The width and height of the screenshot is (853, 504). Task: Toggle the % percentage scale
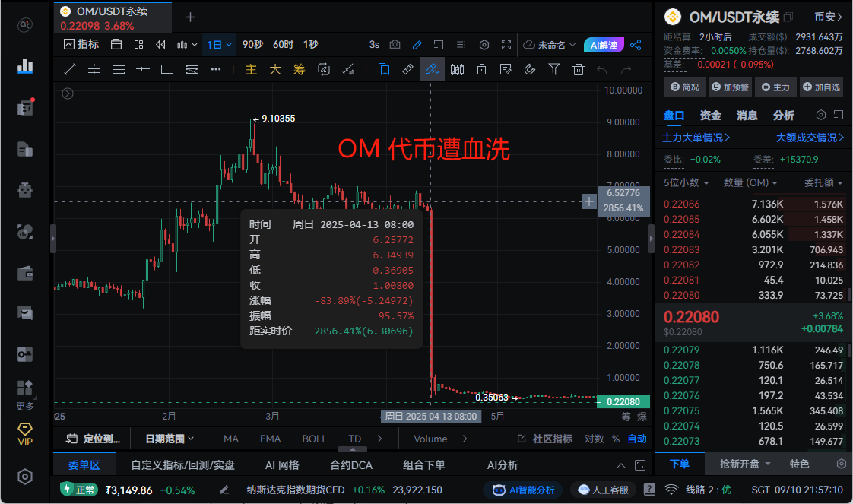coord(616,439)
